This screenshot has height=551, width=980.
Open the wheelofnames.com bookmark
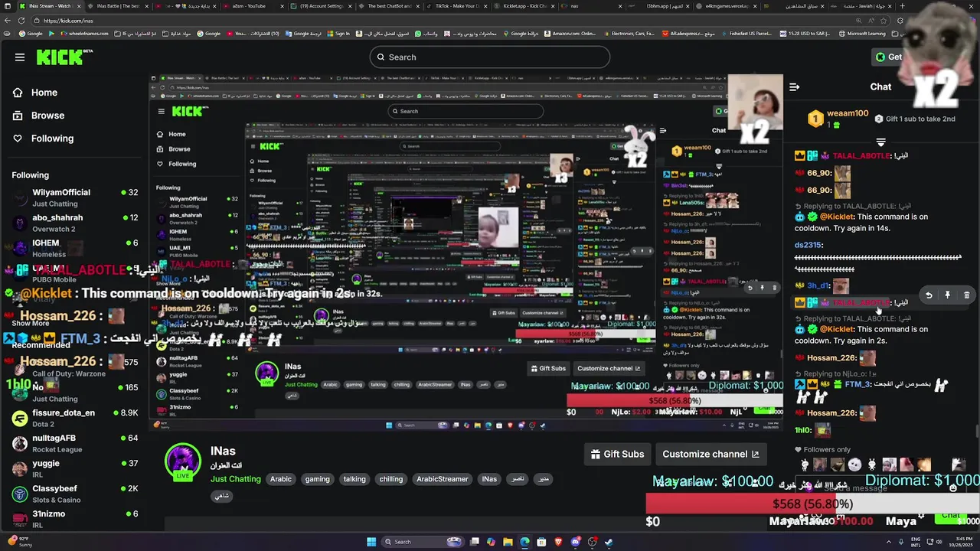tap(83, 34)
